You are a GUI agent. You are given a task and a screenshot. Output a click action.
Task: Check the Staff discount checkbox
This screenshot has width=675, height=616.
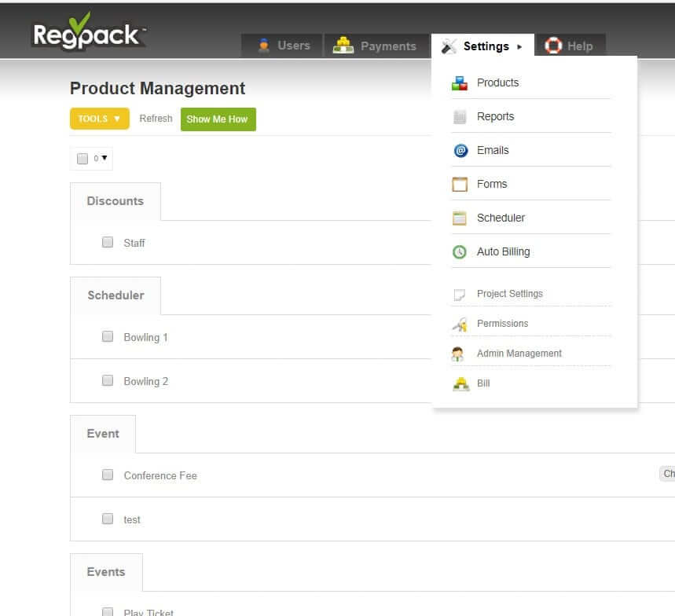(108, 243)
